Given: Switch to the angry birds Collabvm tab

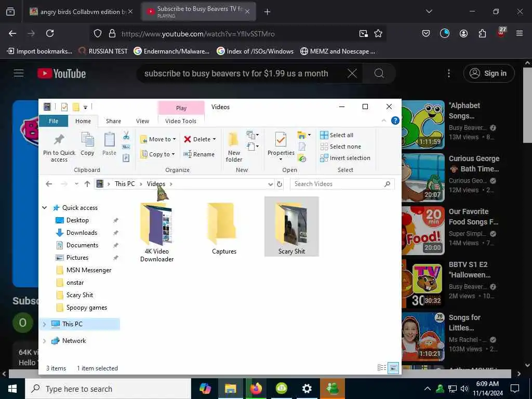Looking at the screenshot, I should pos(81,11).
